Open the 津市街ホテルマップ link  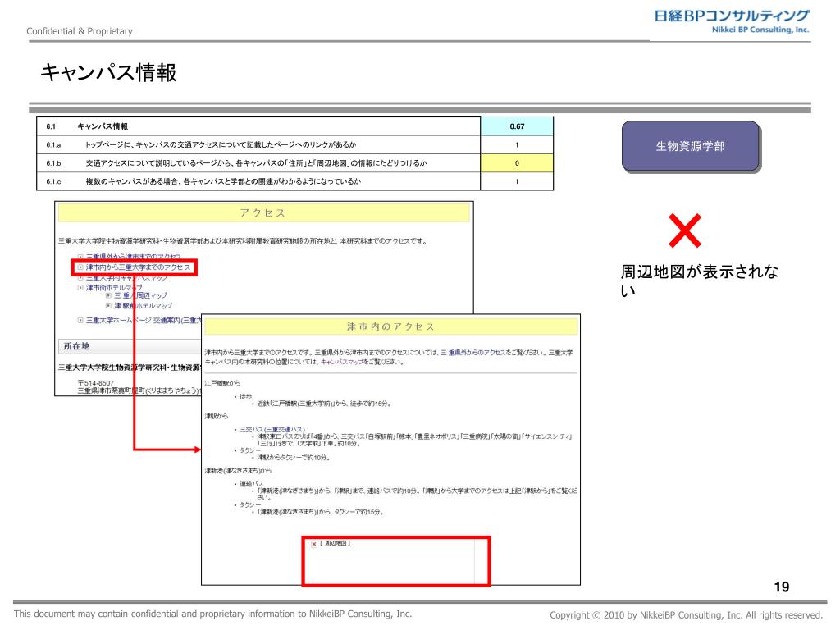[x=114, y=288]
